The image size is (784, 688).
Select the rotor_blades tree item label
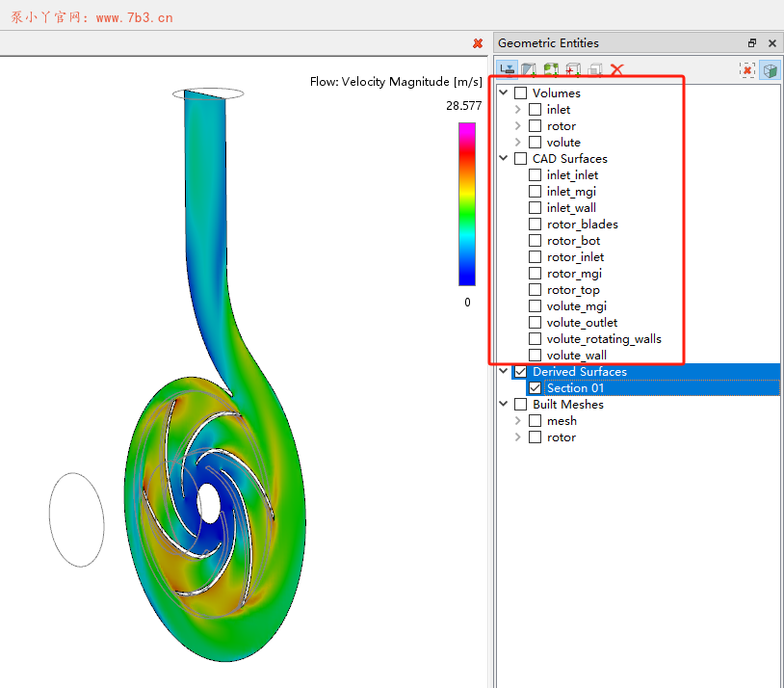(583, 225)
